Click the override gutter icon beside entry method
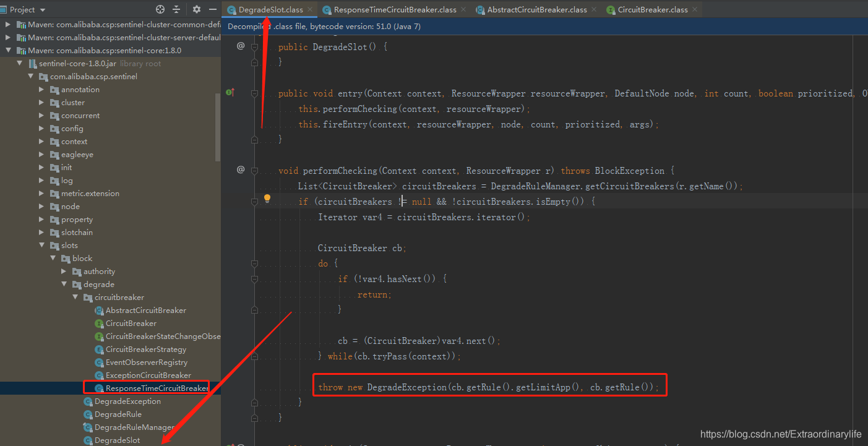Screen dimensions: 868x446 coord(230,92)
